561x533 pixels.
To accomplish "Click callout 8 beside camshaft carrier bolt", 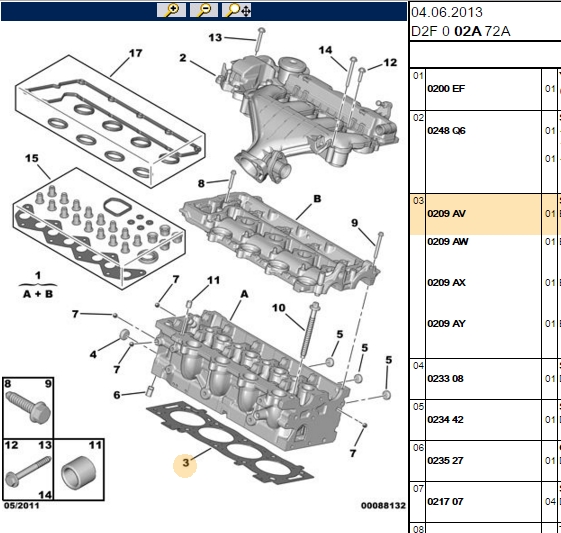I will click(201, 184).
